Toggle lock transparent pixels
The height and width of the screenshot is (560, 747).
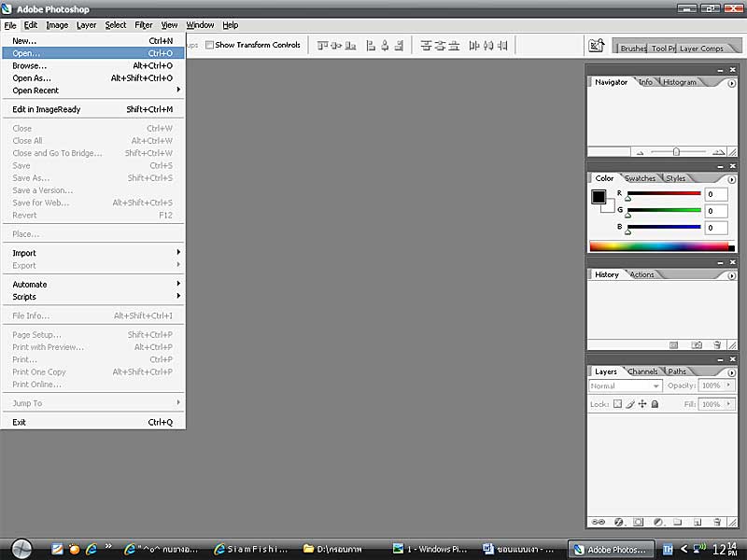(x=617, y=404)
